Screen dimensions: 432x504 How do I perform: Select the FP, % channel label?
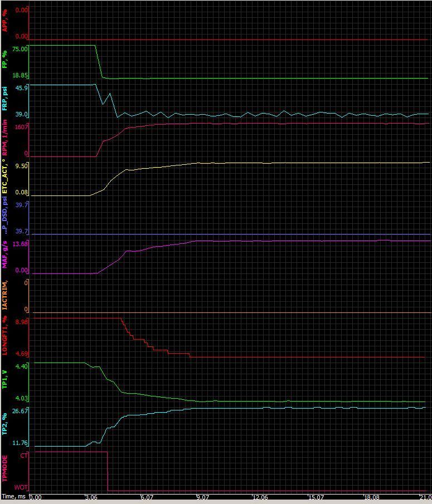(5, 60)
